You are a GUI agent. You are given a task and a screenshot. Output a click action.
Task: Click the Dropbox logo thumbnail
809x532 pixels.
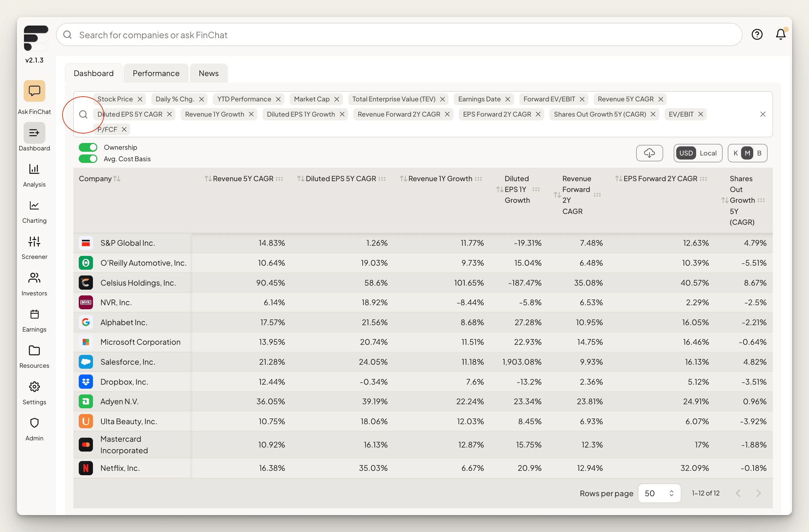click(x=85, y=382)
